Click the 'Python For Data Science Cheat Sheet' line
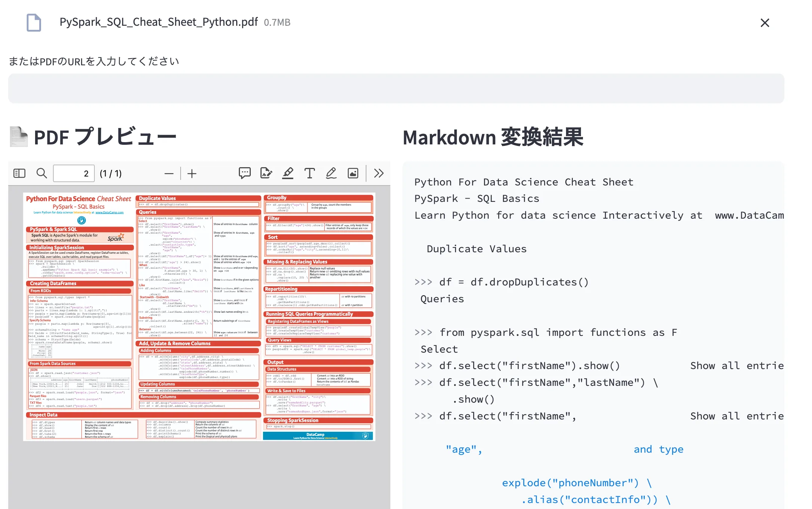Image resolution: width=812 pixels, height=509 pixels. pos(524,182)
